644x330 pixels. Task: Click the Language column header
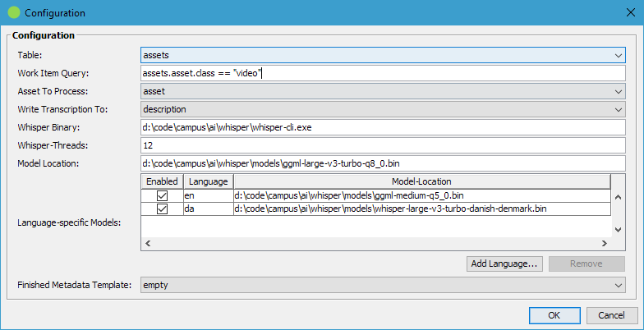pyautogui.click(x=209, y=181)
